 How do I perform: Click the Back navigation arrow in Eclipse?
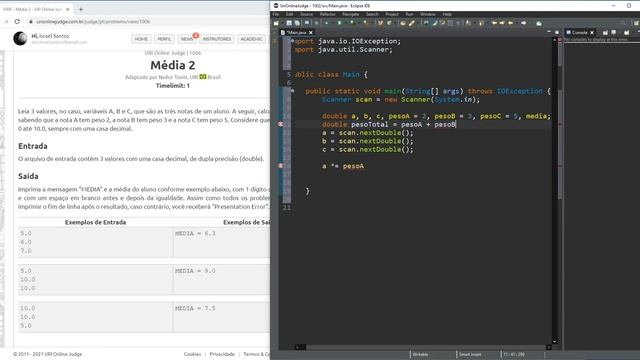(511, 23)
